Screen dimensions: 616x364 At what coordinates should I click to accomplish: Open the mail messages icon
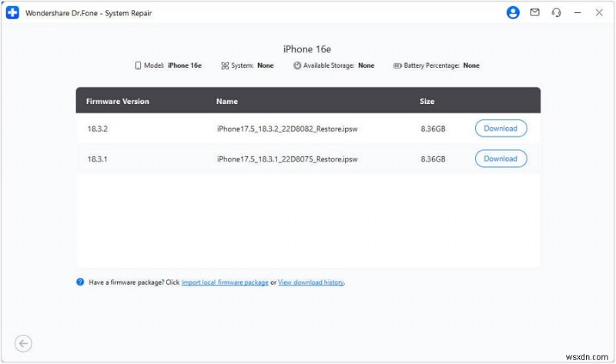click(x=534, y=12)
